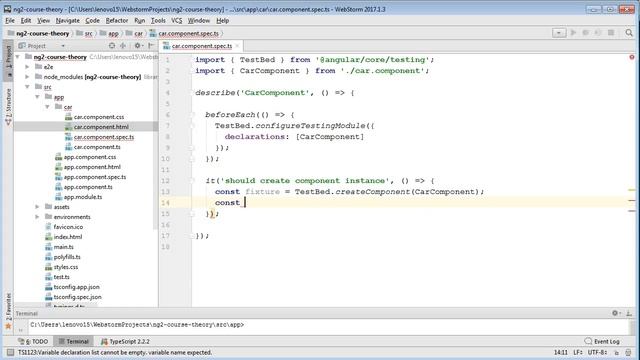Click the UTF-8 encoding status item
Viewport: 640px width, 360px height.
[x=597, y=352]
